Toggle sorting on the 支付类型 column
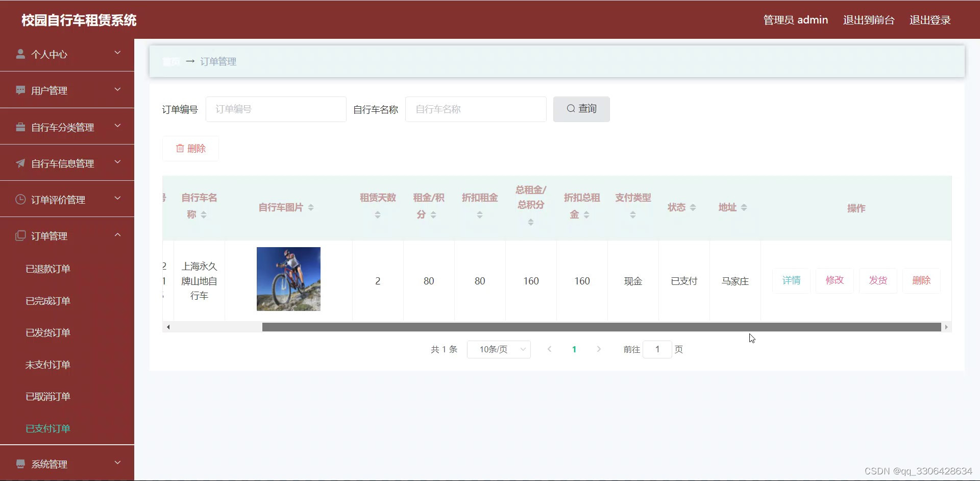980x481 pixels. 632,214
